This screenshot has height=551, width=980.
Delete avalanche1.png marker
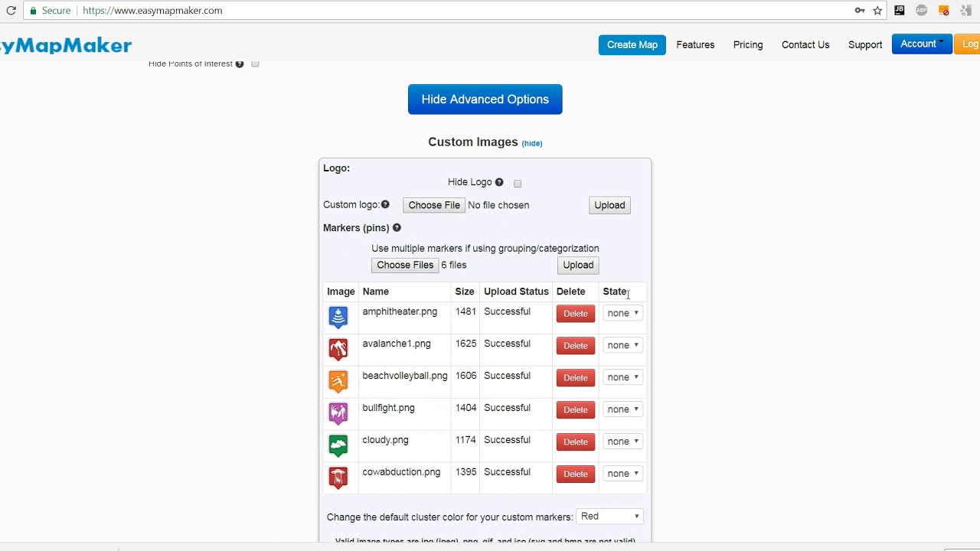click(576, 345)
